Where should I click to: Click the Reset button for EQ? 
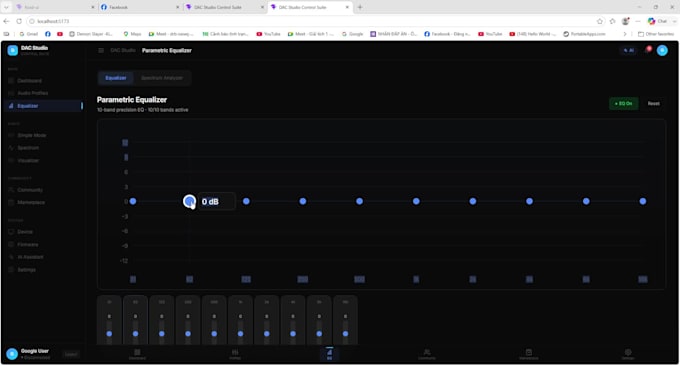pos(654,104)
